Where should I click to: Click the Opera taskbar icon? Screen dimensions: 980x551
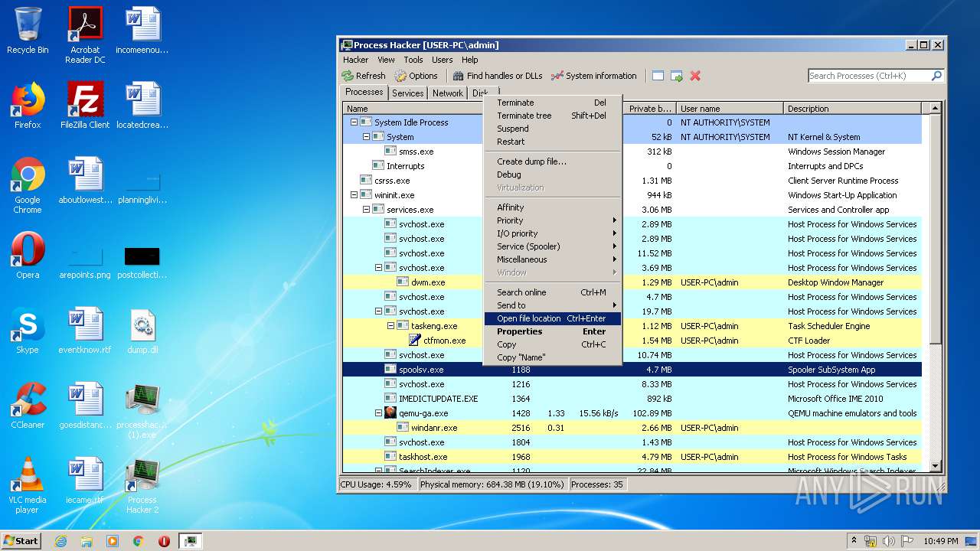point(164,540)
